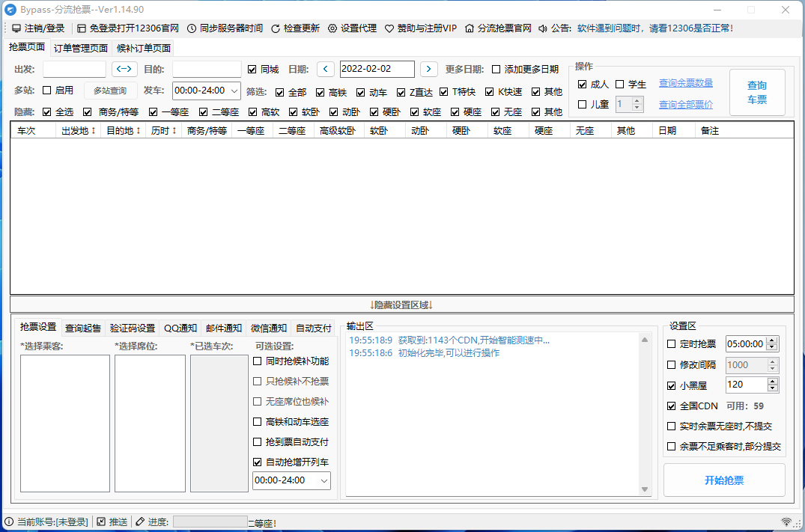This screenshot has width=805, height=532.
Task: Enable the 学生 passenger checkbox
Action: (620, 85)
